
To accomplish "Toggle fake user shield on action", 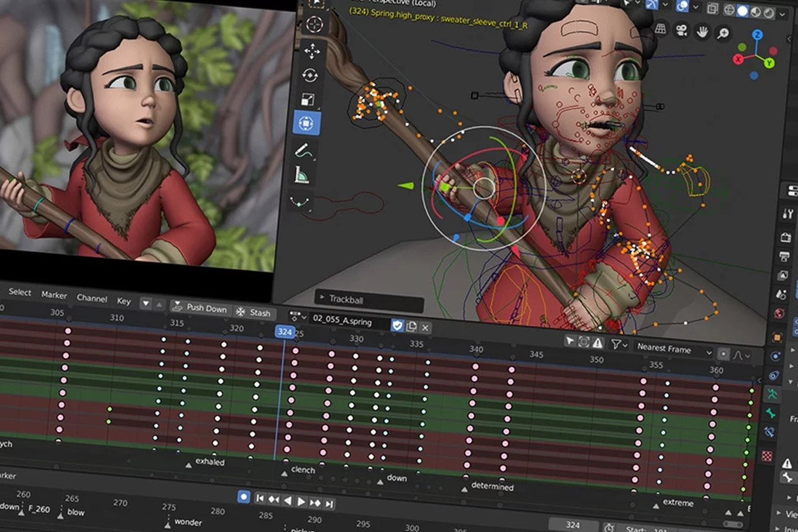I will [397, 325].
